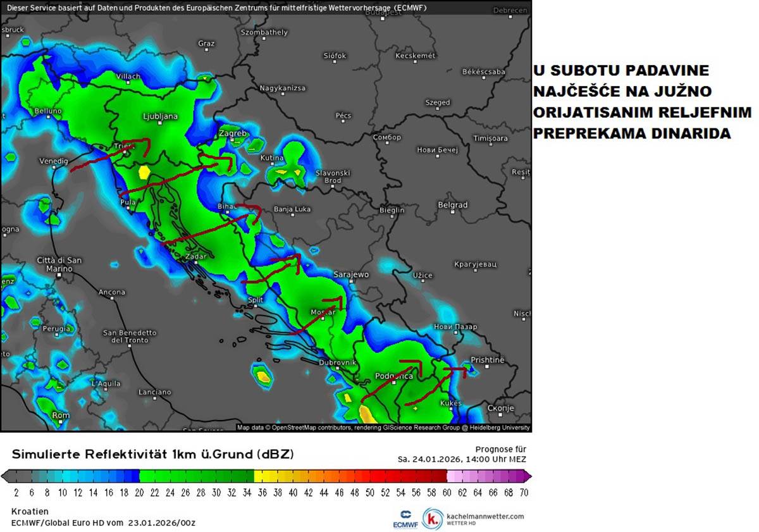
Task: Open the kachelmannwetter.com text link
Action: click(485, 516)
